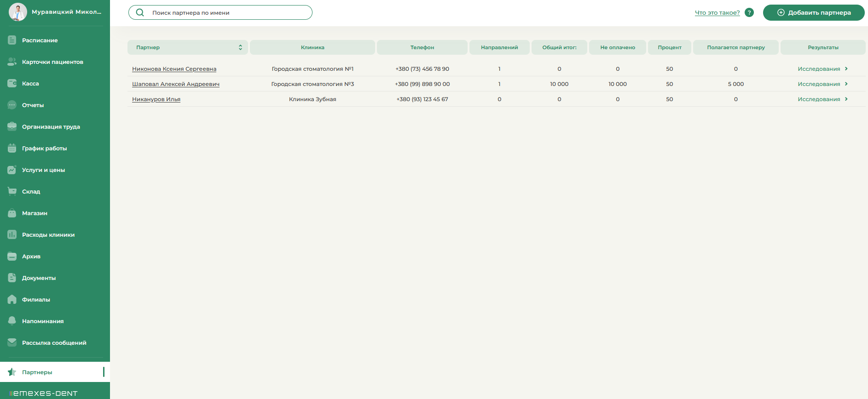The height and width of the screenshot is (399, 868).
Task: Focus the partner name search field
Action: click(x=220, y=12)
